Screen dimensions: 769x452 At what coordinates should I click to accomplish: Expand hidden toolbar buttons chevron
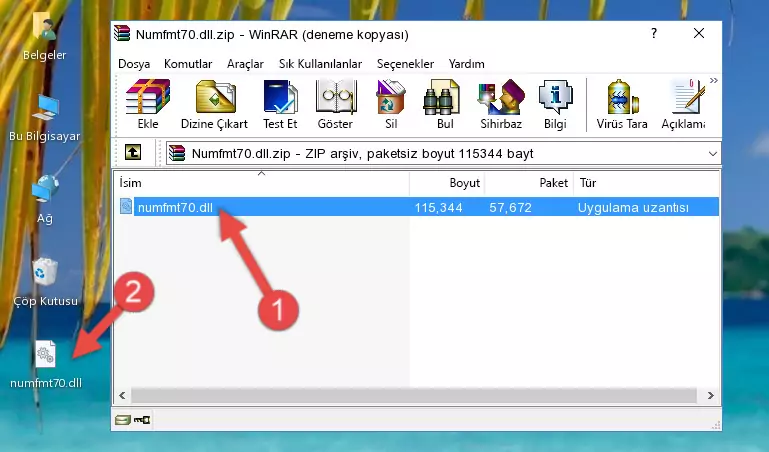[x=714, y=80]
